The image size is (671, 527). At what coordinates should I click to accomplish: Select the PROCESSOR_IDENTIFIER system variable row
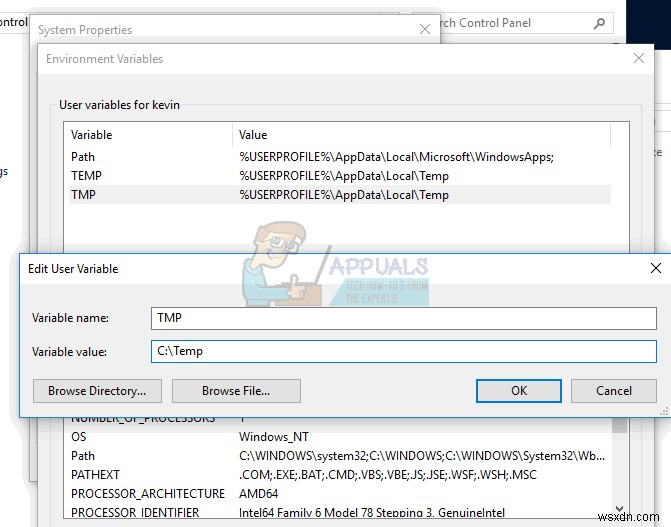point(340,512)
